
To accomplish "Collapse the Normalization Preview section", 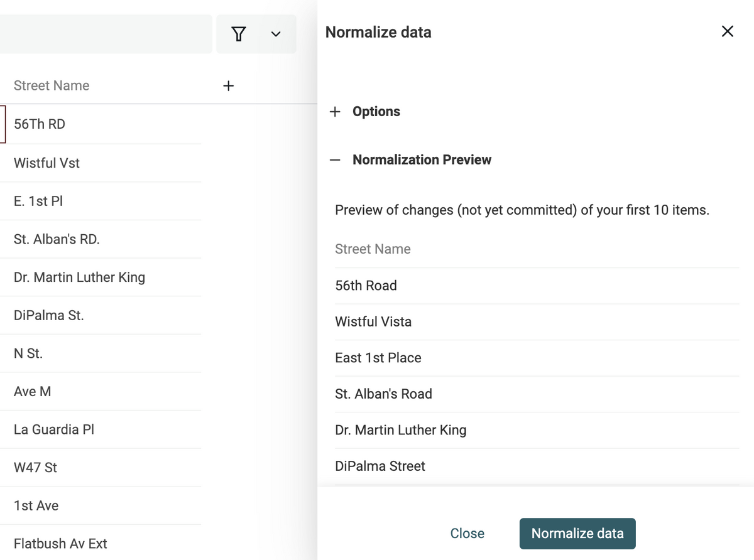I will [336, 160].
